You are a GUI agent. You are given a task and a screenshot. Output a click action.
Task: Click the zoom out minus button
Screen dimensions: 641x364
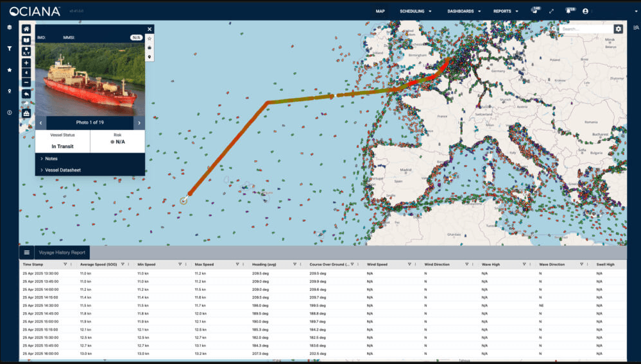[26, 82]
